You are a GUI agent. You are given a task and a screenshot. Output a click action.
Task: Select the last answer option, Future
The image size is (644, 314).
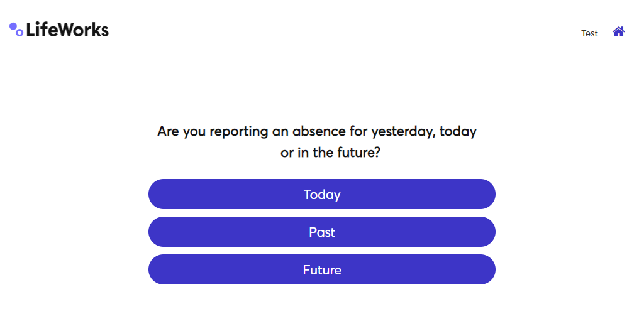point(322,269)
